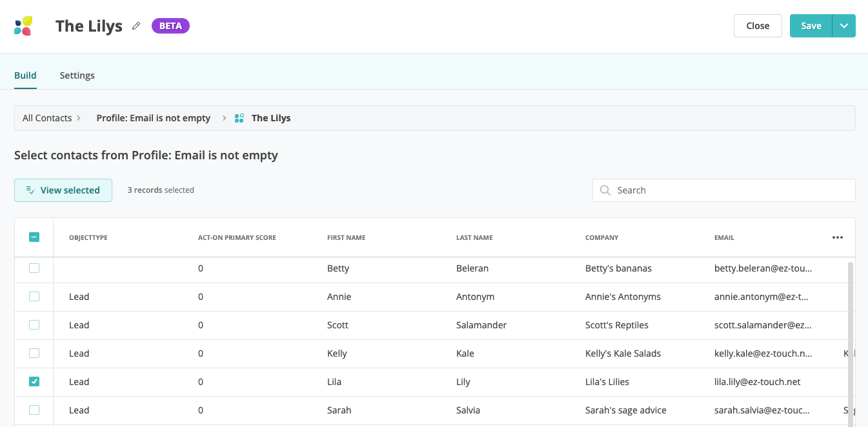868x427 pixels.
Task: Select Kelly Kale's checkbox
Action: tap(34, 353)
